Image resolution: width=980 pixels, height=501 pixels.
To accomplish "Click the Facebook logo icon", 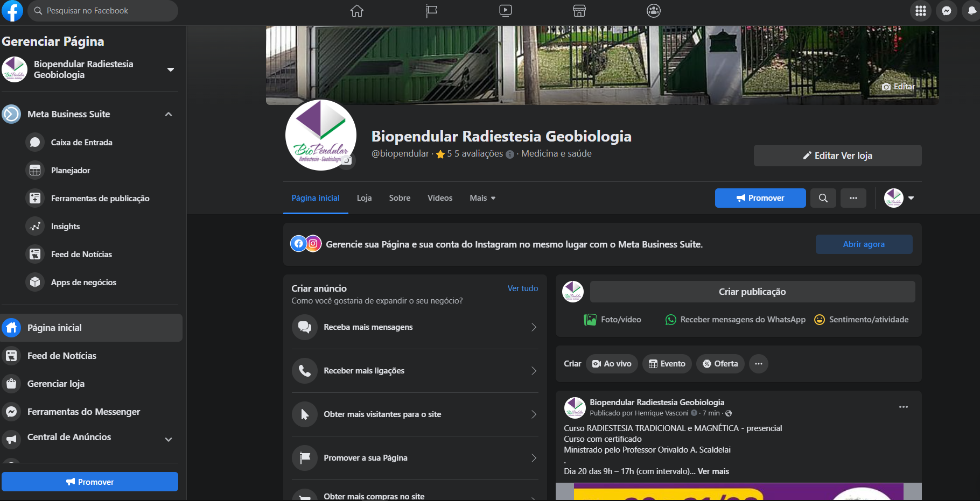I will tap(12, 11).
